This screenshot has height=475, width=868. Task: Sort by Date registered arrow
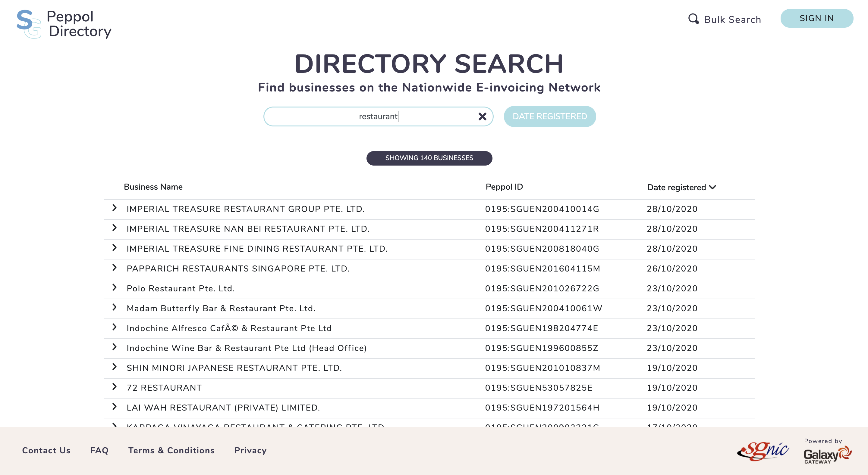(x=713, y=187)
